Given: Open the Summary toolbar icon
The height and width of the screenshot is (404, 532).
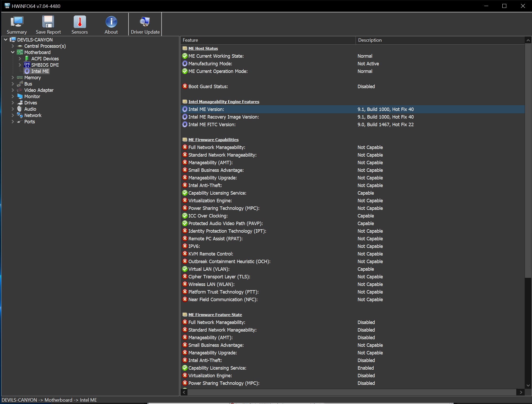Looking at the screenshot, I should tap(17, 22).
